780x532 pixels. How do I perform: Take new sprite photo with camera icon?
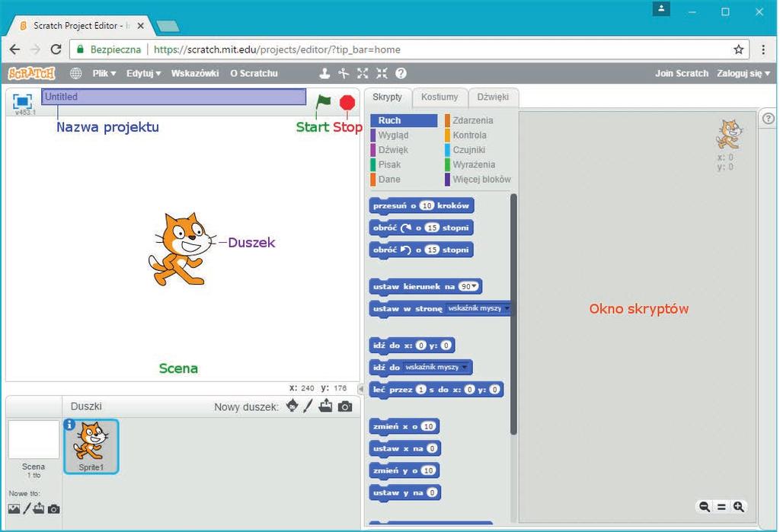pyautogui.click(x=345, y=406)
